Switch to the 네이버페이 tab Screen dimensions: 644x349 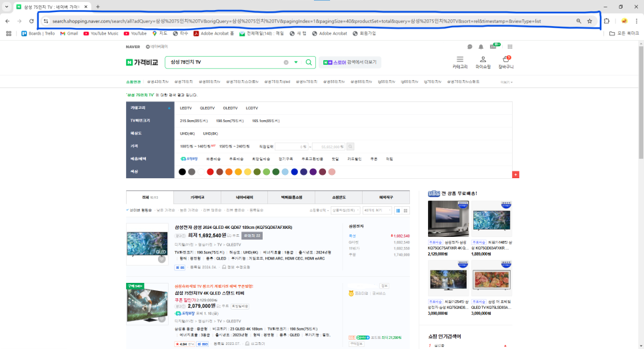click(x=245, y=198)
